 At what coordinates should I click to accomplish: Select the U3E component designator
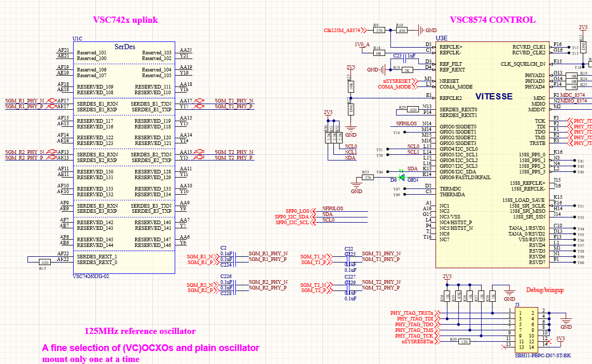pyautogui.click(x=442, y=38)
